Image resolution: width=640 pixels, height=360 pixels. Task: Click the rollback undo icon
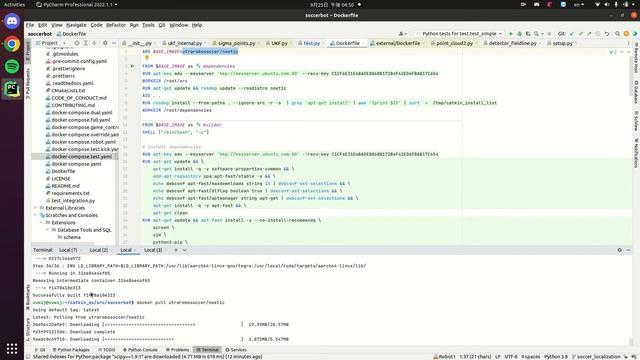click(x=607, y=34)
